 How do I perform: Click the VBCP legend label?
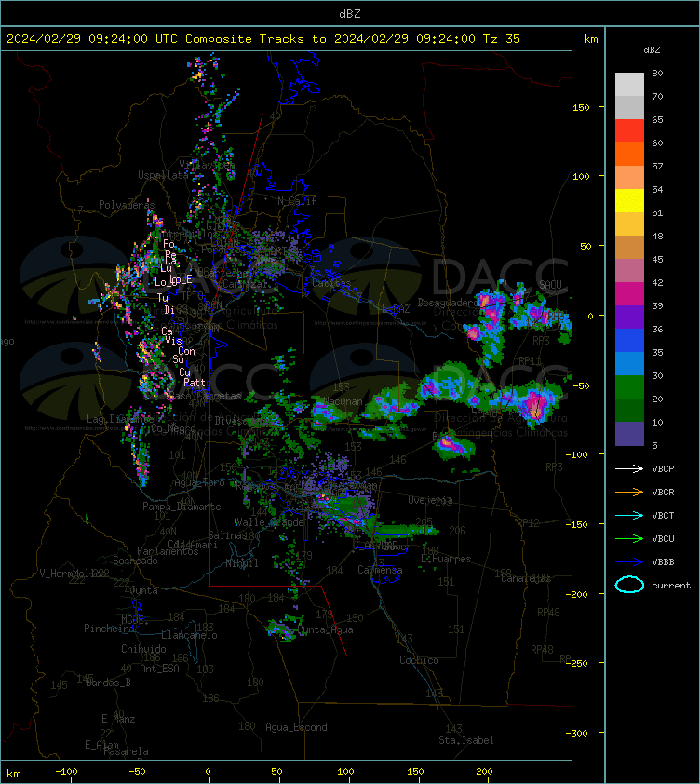(663, 469)
